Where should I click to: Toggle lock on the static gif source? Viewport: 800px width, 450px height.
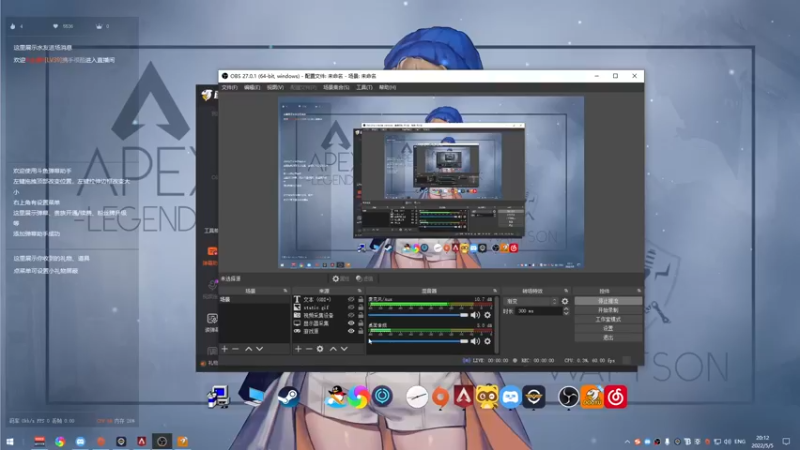(361, 307)
